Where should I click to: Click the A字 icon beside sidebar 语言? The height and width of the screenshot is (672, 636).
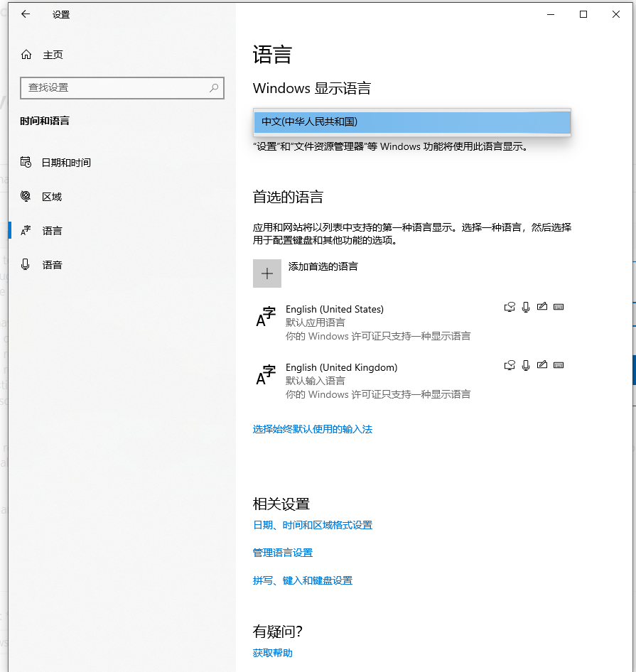coord(26,231)
